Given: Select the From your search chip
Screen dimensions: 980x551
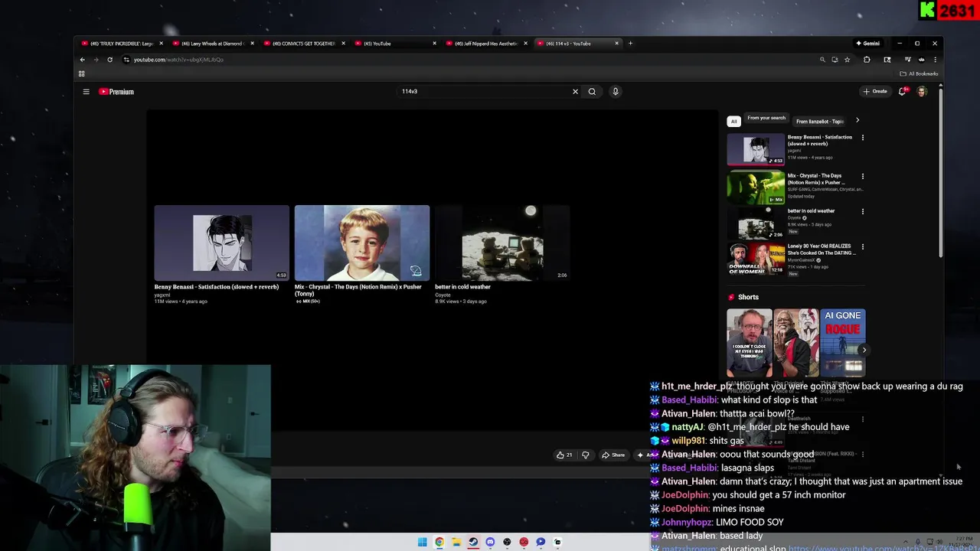Looking at the screenshot, I should 766,119.
